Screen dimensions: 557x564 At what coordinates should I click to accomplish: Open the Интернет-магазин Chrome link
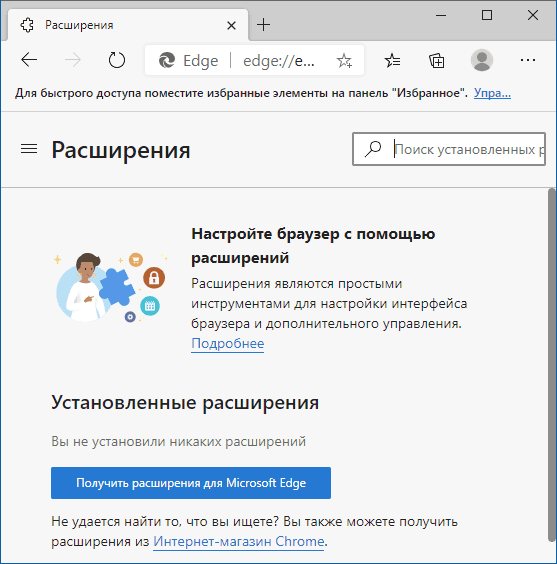[239, 541]
